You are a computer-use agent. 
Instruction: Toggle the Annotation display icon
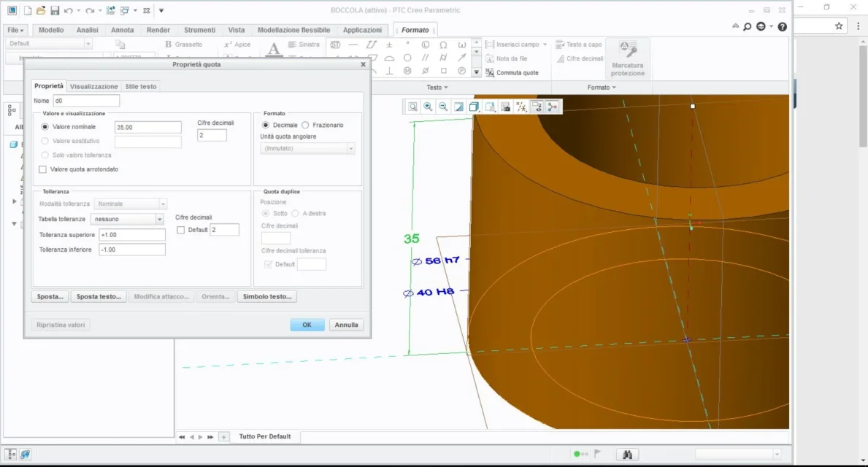[x=537, y=107]
